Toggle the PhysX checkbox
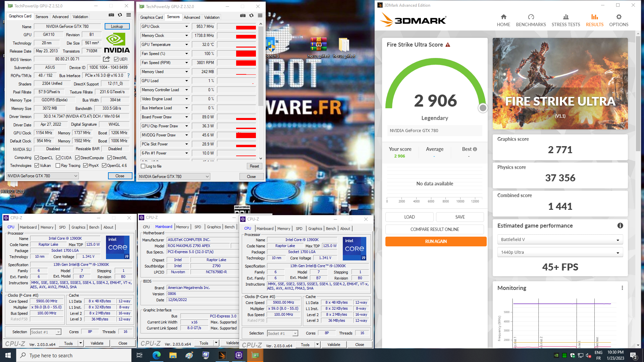 click(85, 166)
